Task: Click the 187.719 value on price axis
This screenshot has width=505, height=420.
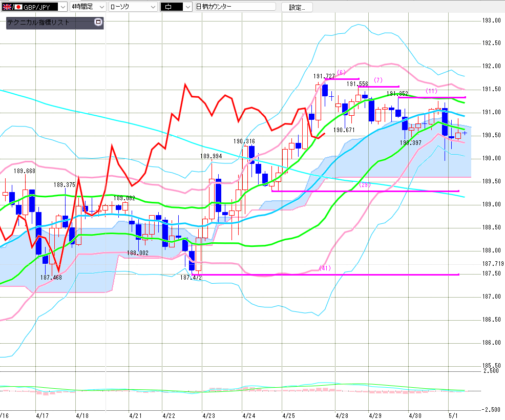Action: click(493, 263)
